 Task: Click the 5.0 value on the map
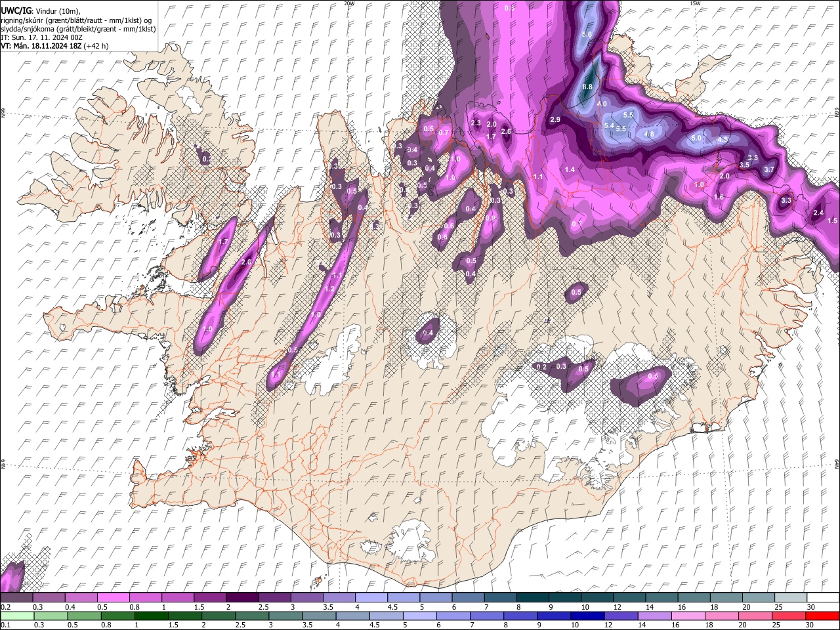coord(697,138)
